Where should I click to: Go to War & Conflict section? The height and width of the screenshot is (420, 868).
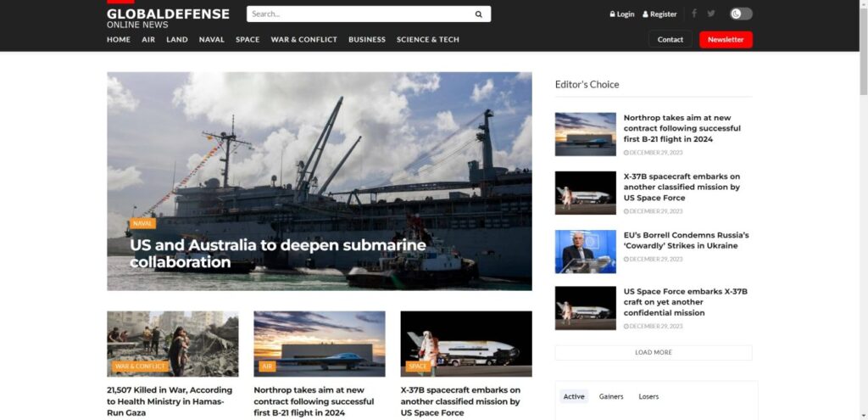pyautogui.click(x=303, y=40)
